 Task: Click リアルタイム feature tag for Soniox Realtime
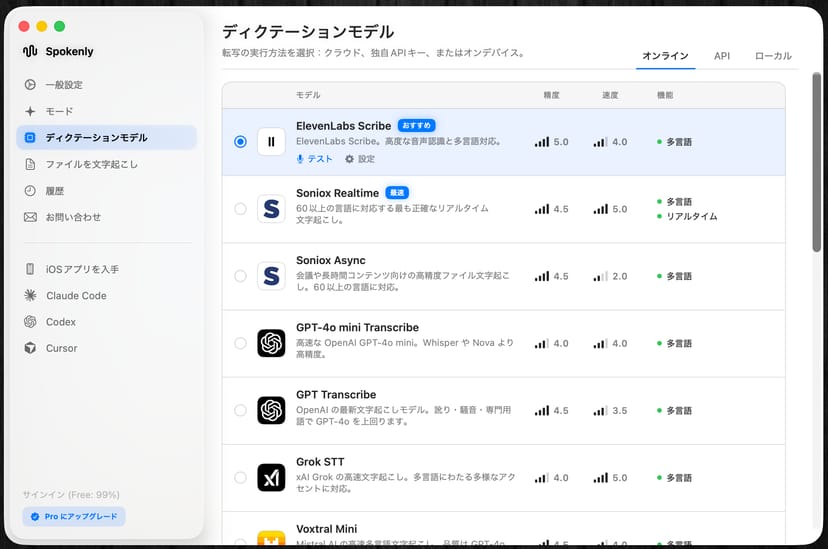tap(687, 216)
